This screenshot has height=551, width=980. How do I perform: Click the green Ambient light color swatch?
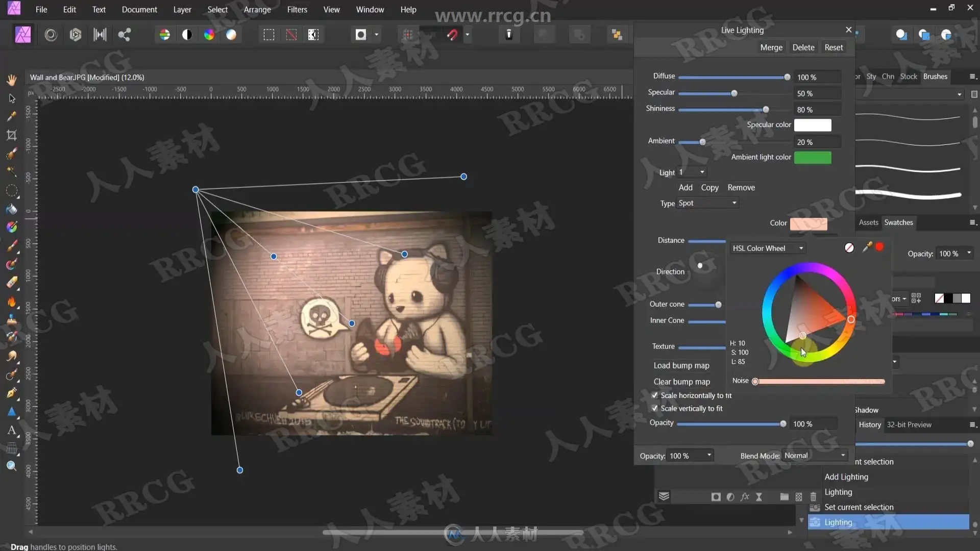pyautogui.click(x=813, y=158)
